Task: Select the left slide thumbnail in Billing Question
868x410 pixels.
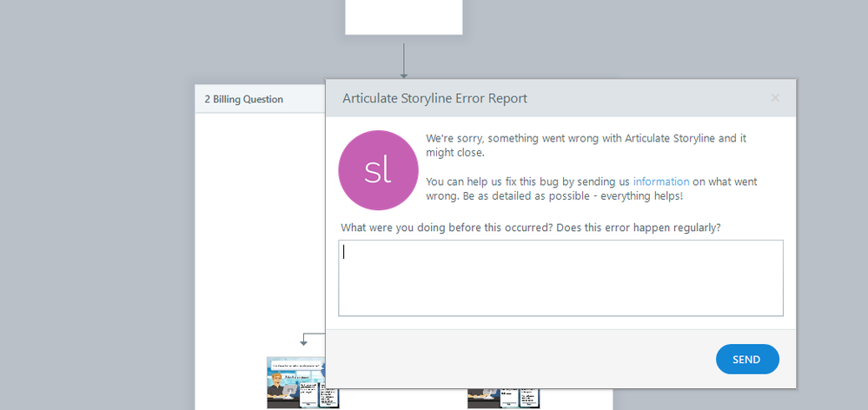Action: (296, 383)
